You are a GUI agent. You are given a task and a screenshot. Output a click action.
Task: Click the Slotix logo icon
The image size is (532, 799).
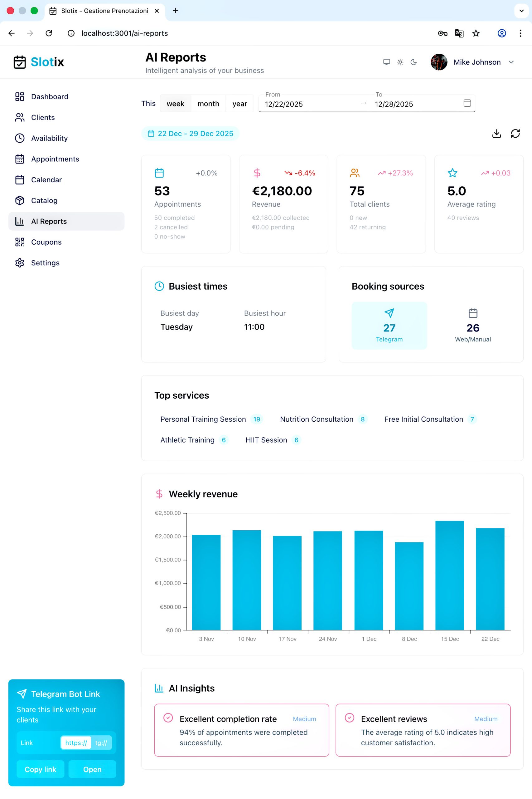coord(20,62)
